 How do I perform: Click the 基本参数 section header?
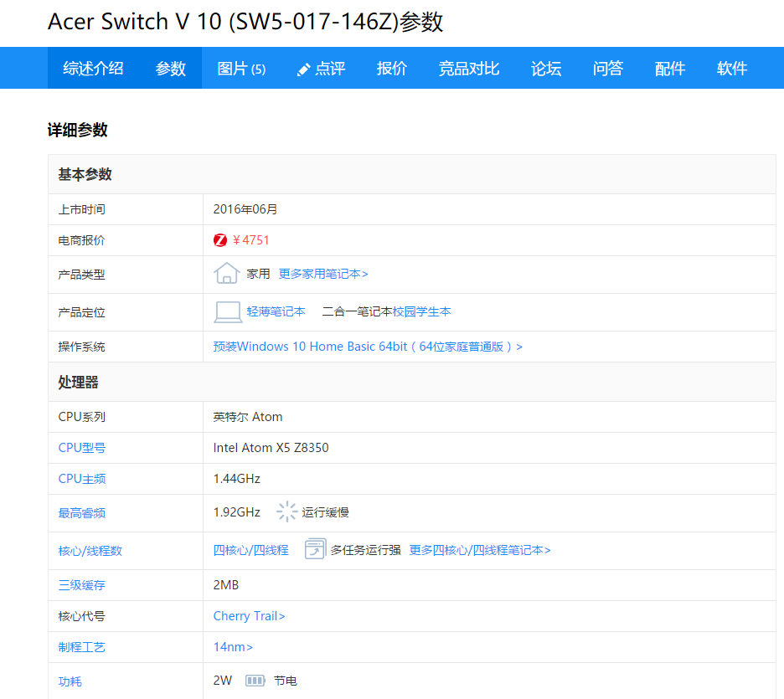[85, 174]
